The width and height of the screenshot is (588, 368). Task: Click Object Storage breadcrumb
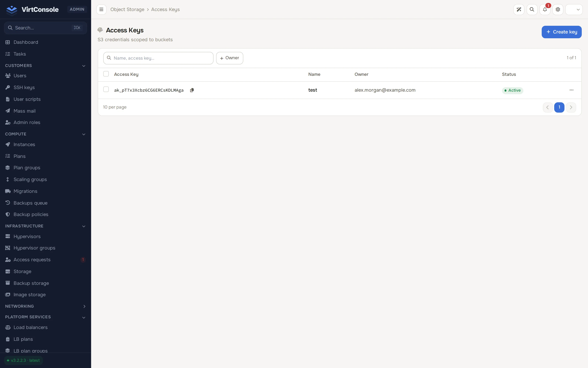127,10
